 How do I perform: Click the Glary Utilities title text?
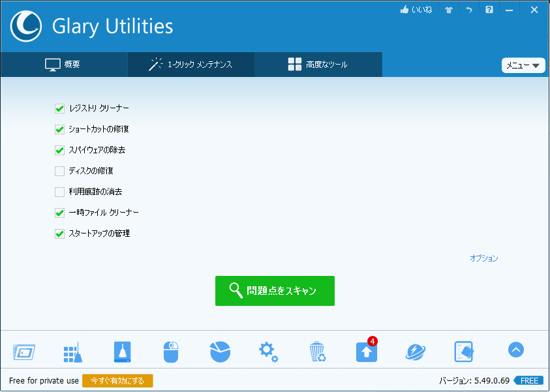coord(113,26)
